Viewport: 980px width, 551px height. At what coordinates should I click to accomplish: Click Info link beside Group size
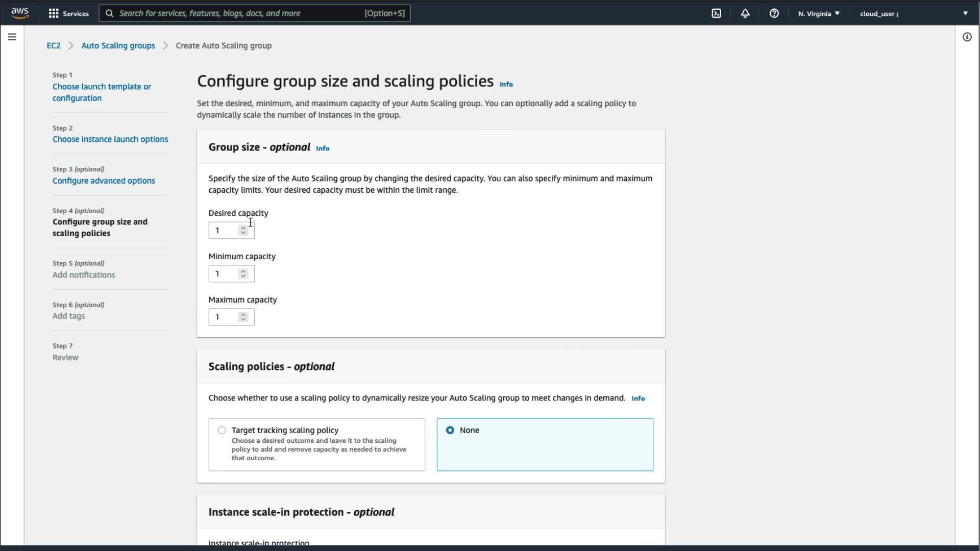[x=323, y=148]
